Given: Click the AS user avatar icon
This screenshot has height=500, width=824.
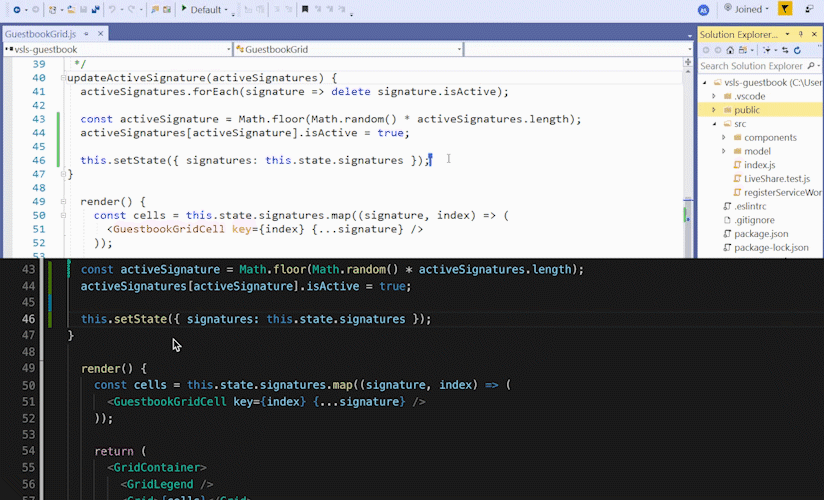Looking at the screenshot, I should 704,9.
